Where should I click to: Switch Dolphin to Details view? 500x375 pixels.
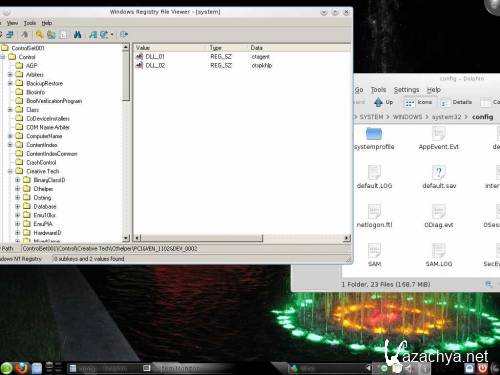pos(456,102)
